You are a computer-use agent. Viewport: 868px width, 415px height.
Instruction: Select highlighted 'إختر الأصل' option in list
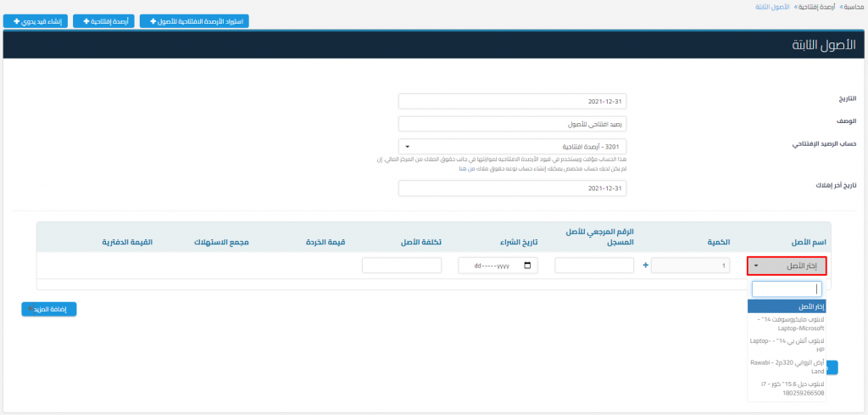point(787,306)
